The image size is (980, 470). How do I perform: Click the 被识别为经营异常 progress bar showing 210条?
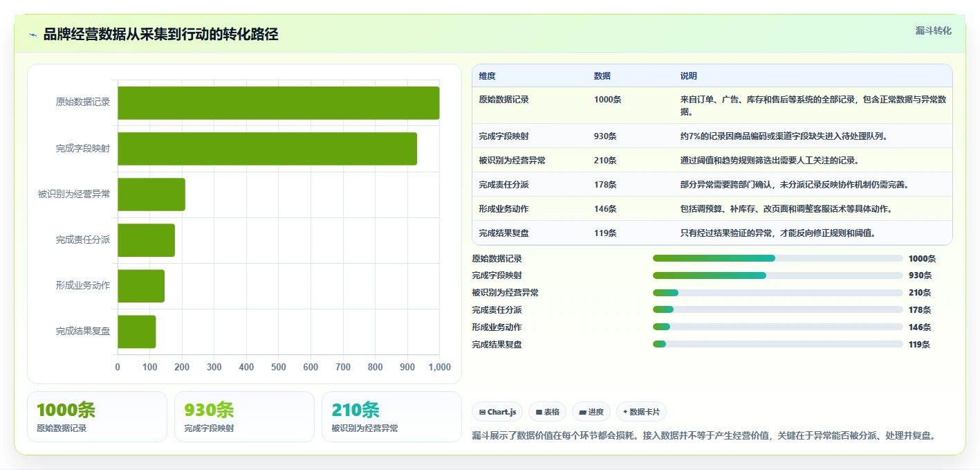pyautogui.click(x=777, y=293)
